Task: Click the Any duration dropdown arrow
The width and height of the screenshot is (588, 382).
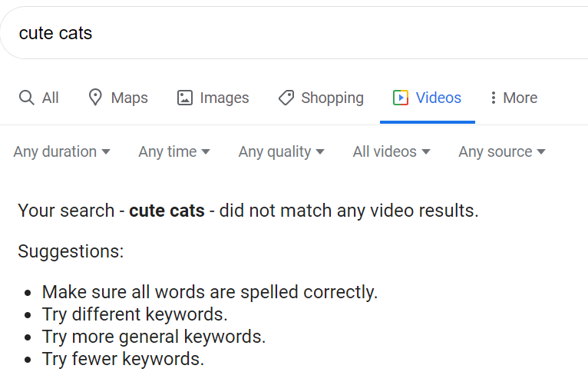Action: click(106, 152)
